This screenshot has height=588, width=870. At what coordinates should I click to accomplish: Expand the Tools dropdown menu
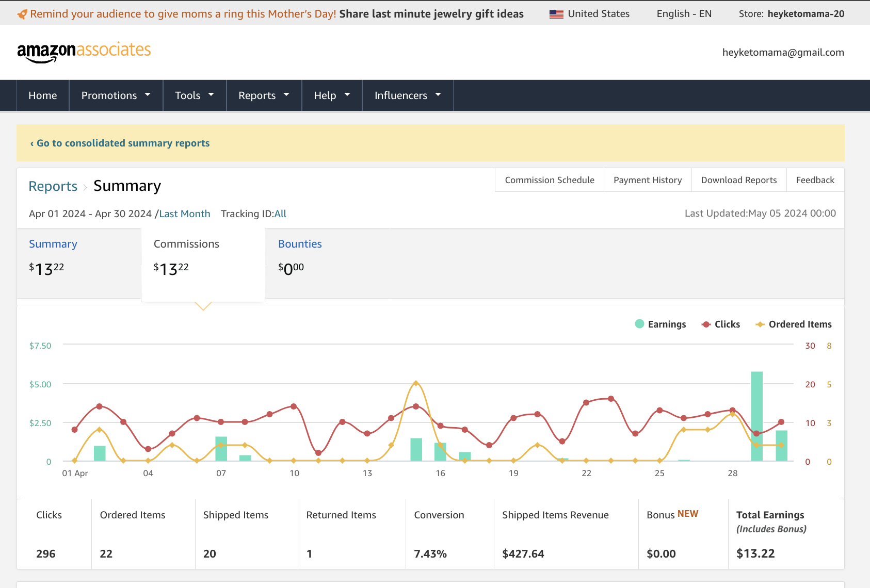point(195,95)
